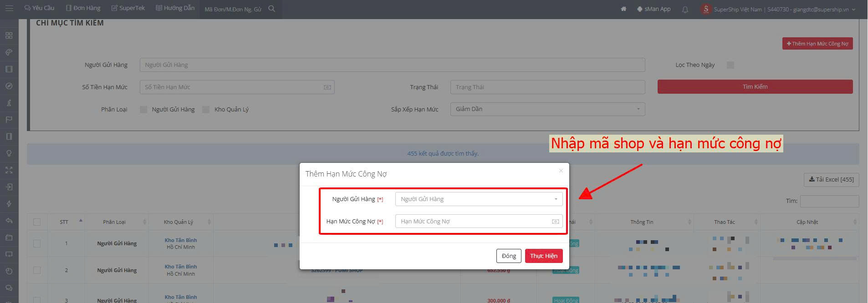Open the palette icon in sidebar
This screenshot has width=868, height=303.
9,52
